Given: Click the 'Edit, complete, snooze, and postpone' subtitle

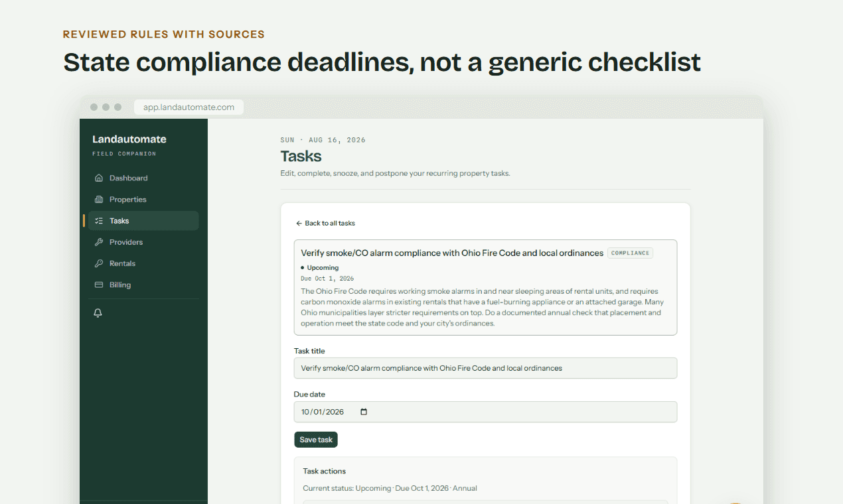Looking at the screenshot, I should coord(395,174).
